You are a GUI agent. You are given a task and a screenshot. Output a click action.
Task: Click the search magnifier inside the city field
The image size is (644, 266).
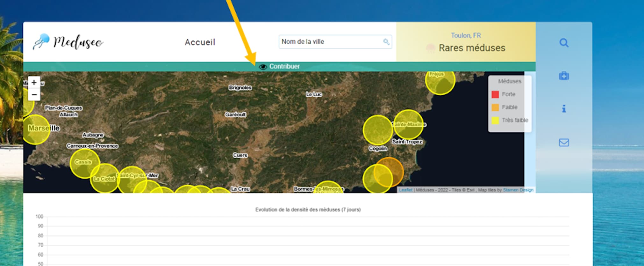click(x=386, y=42)
